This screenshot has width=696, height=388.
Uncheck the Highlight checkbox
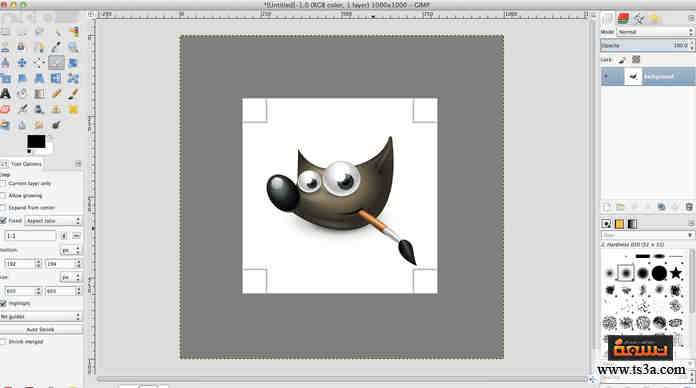[3, 303]
